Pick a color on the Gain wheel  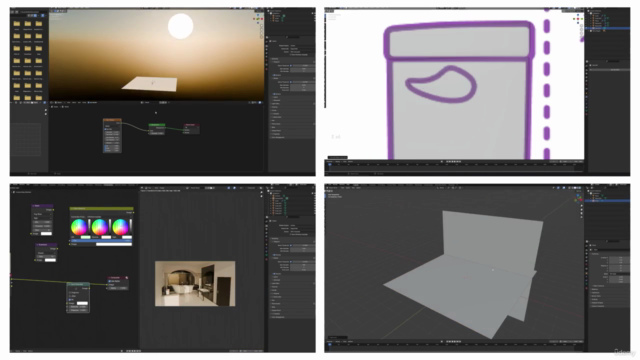click(120, 227)
